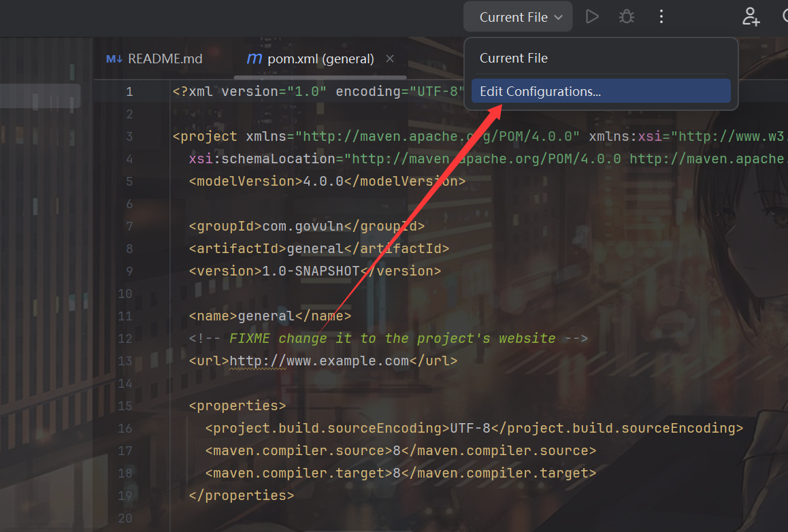Choose Current File in the dropdown list
The width and height of the screenshot is (788, 532).
coord(514,59)
